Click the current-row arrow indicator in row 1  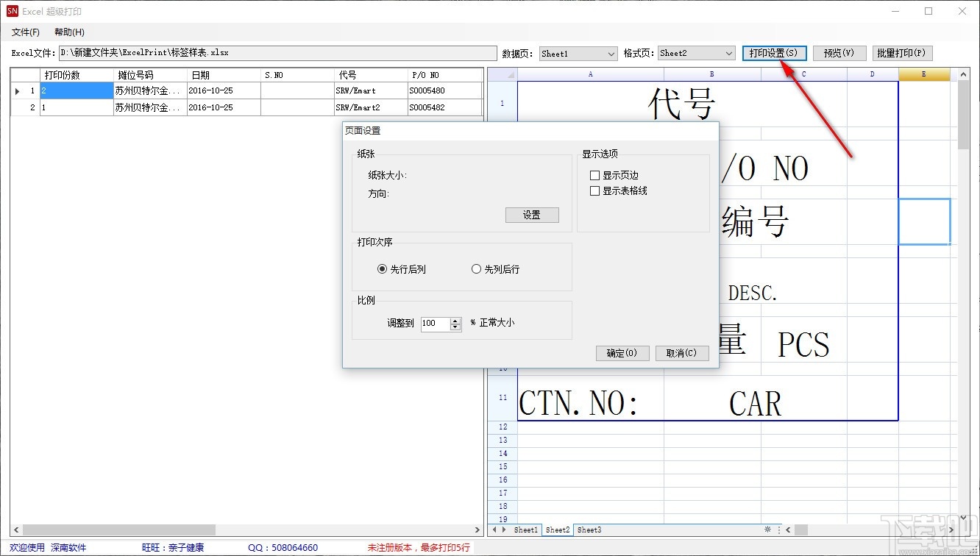[x=17, y=91]
